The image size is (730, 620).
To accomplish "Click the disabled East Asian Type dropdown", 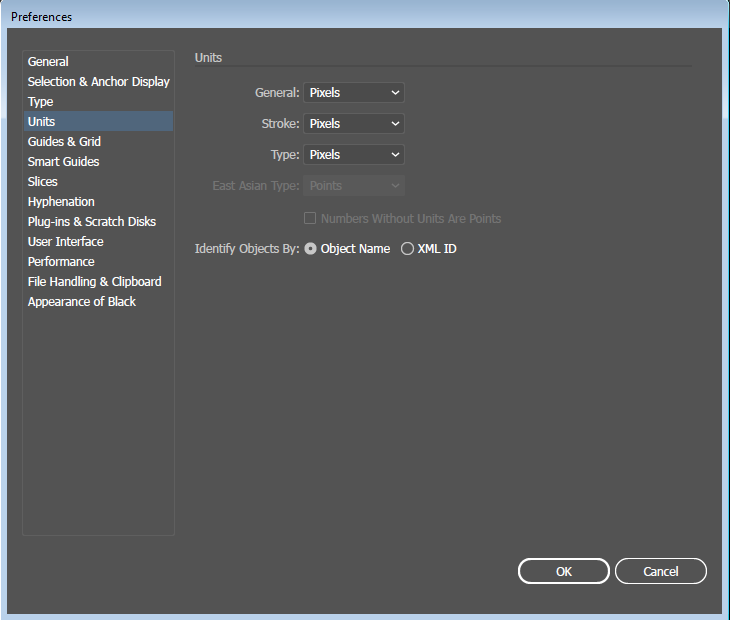I will (354, 186).
